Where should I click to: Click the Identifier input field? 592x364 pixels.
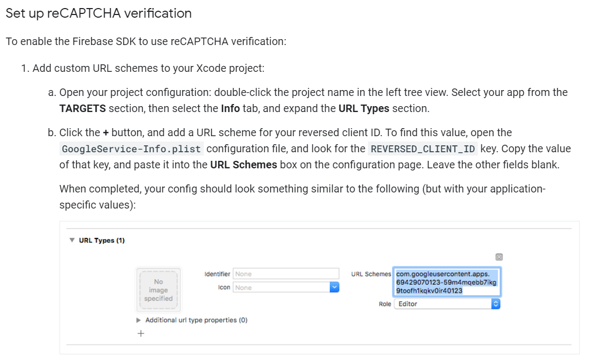pyautogui.click(x=286, y=273)
